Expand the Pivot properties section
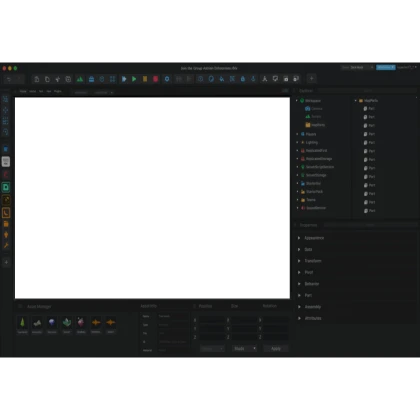 (299, 272)
